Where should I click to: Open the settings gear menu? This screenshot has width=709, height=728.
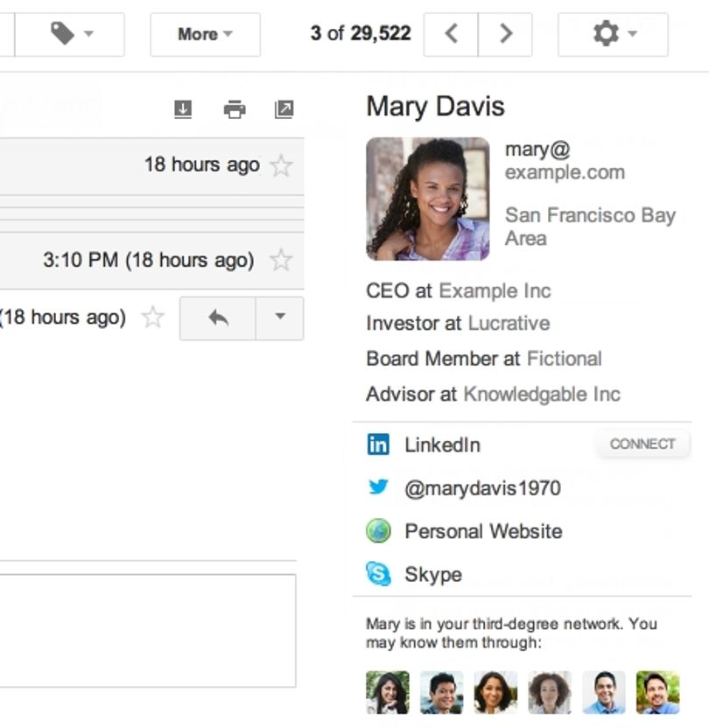(x=613, y=34)
